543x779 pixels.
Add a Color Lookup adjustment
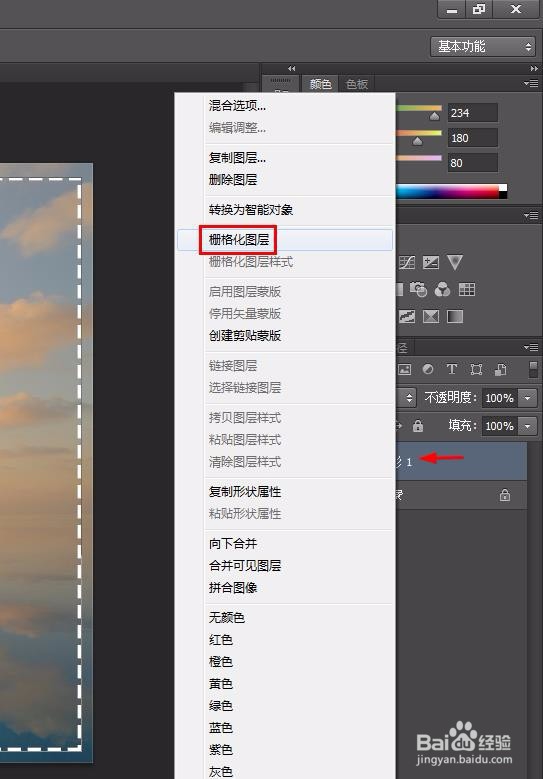coord(466,289)
